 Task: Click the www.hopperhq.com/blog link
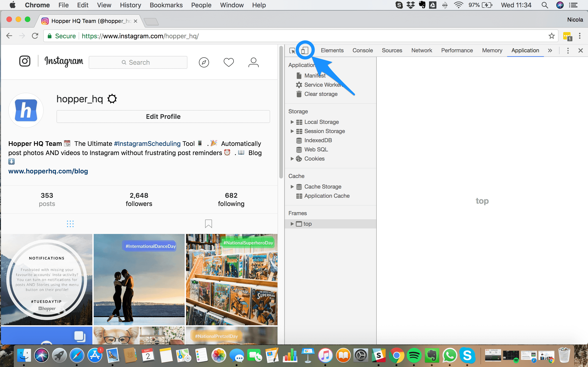point(48,171)
